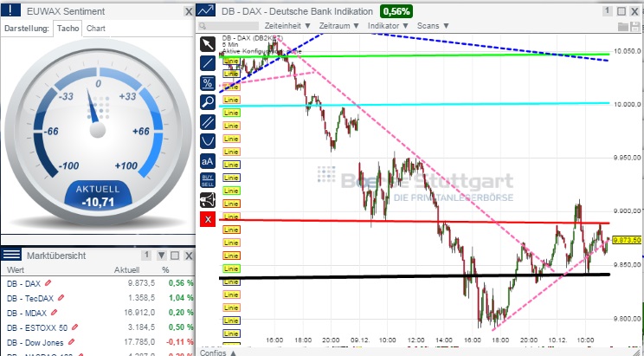This screenshot has height=356, width=644.
Task: Click the exclamation icon of EUWAX Sentiment
Action: point(10,10)
